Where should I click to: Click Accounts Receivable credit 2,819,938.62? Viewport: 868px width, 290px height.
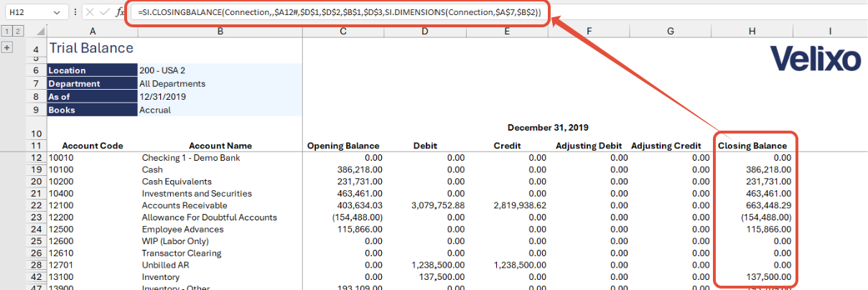point(507,205)
